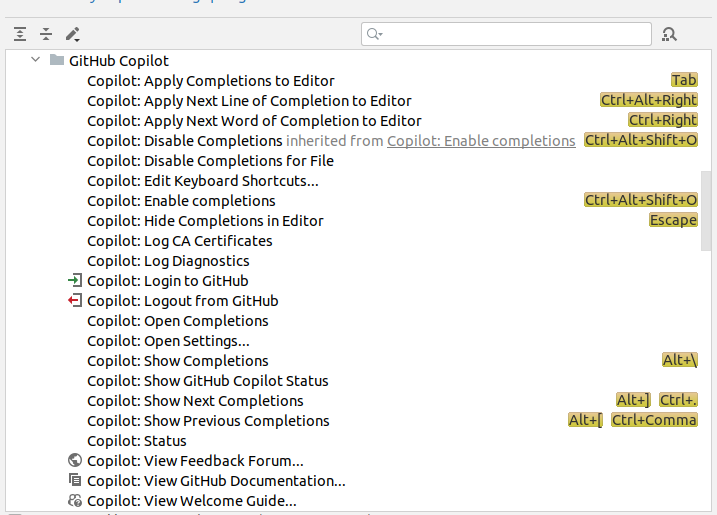
Task: Click the GitHub Copilot folder icon
Action: (57, 60)
